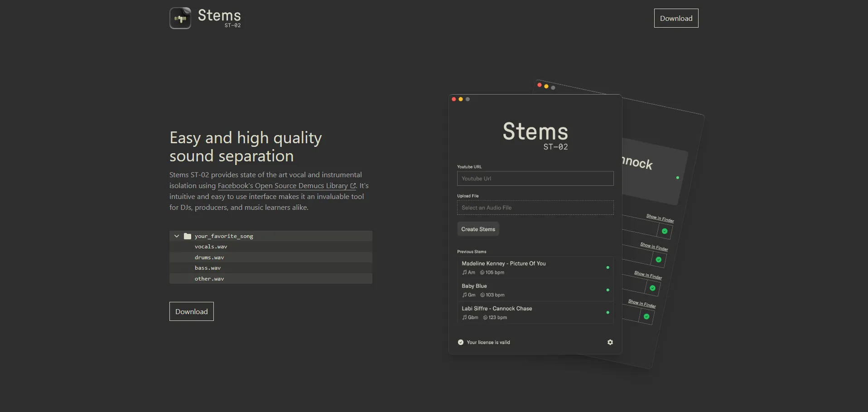Viewport: 868px width, 412px height.
Task: Click the license valid checkmark icon
Action: coord(461,342)
